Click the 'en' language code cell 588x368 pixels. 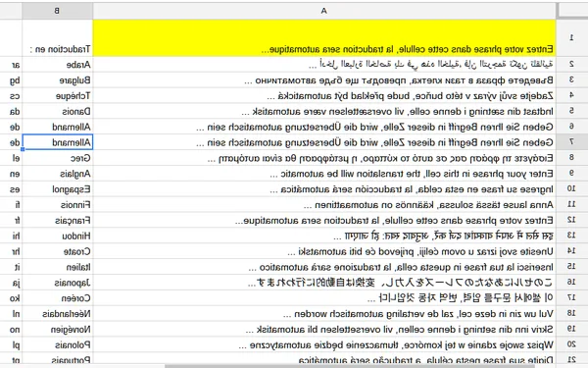(x=11, y=174)
